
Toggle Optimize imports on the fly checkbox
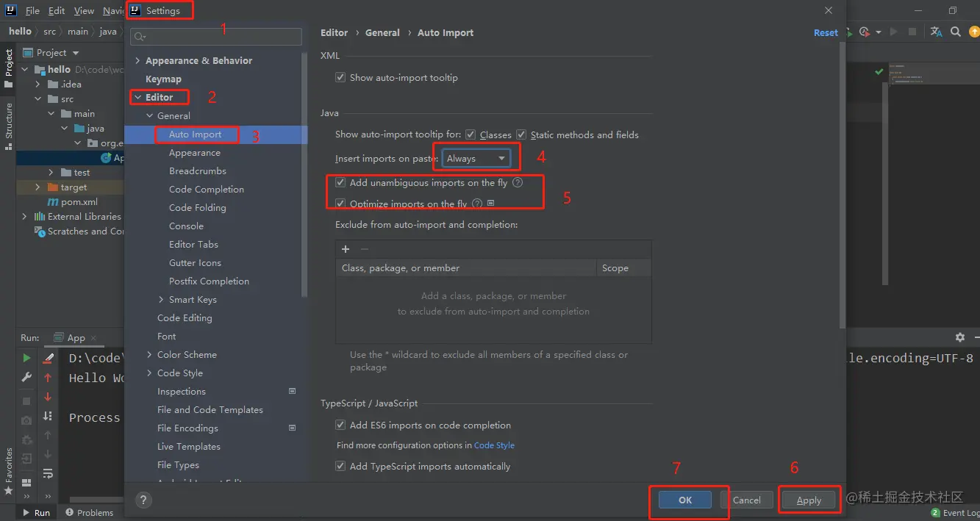[340, 204]
